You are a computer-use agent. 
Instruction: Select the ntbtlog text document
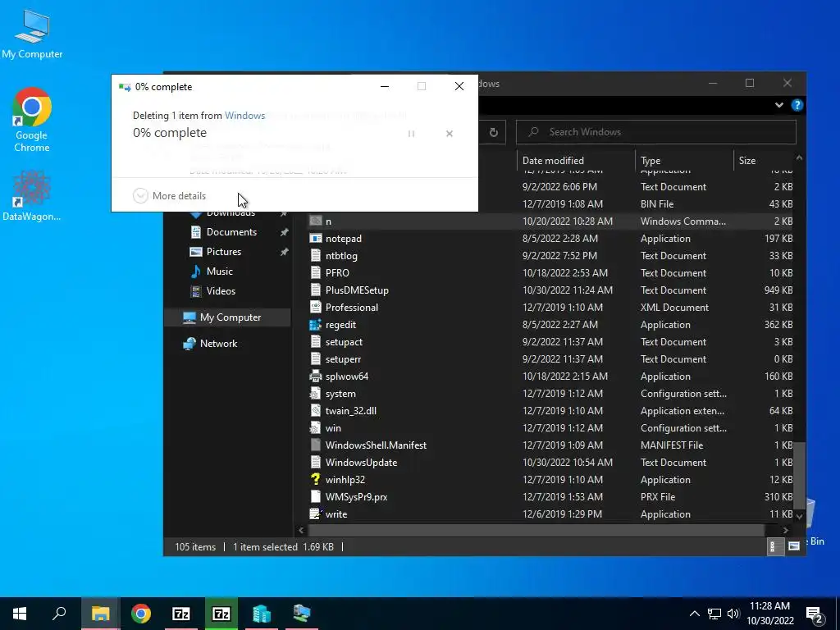point(550,256)
